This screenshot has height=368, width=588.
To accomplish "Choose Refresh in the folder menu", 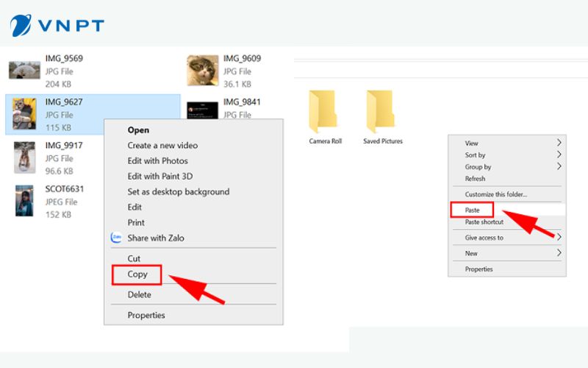I will 475,179.
